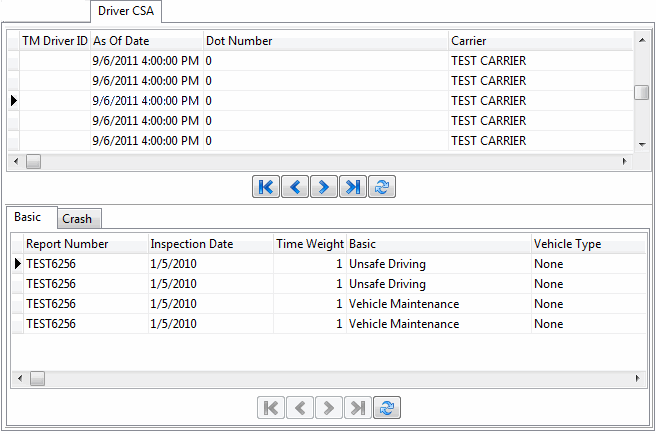The height and width of the screenshot is (434, 656).
Task: Go to first record in upper navigator
Action: (x=266, y=187)
